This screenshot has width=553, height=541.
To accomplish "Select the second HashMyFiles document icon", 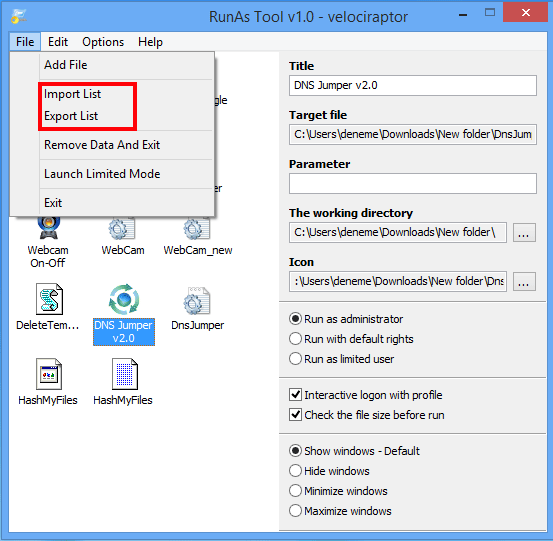I will tap(124, 374).
